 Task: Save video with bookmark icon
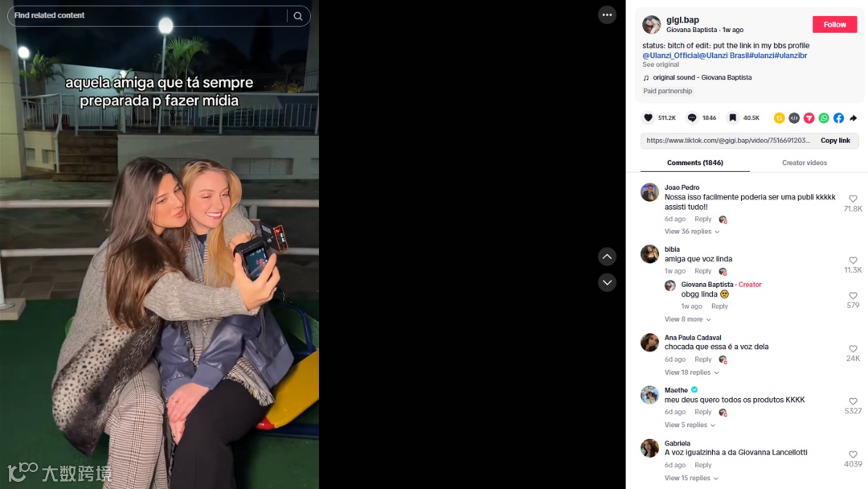pyautogui.click(x=732, y=117)
